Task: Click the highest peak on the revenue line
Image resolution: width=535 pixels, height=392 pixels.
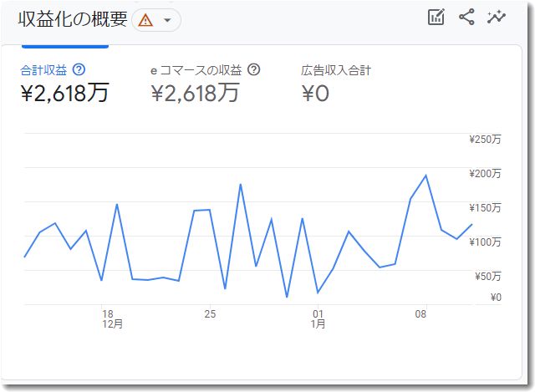Action: [x=426, y=176]
